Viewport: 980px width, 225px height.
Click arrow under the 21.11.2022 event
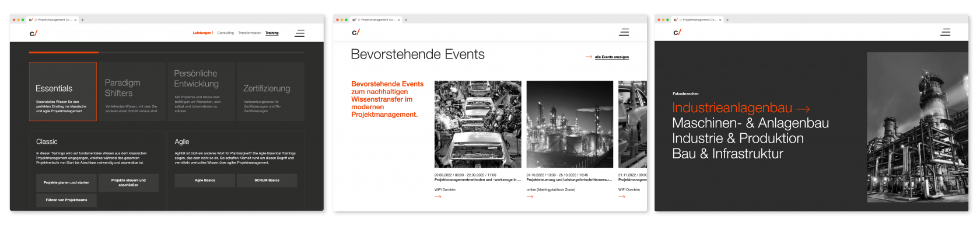tap(622, 196)
